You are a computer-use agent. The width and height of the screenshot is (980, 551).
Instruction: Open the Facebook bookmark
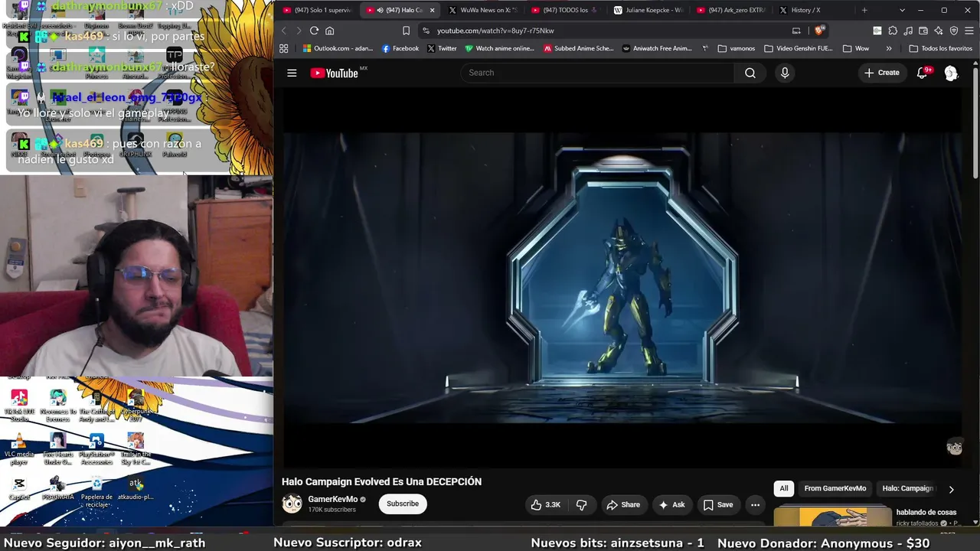pyautogui.click(x=400, y=48)
